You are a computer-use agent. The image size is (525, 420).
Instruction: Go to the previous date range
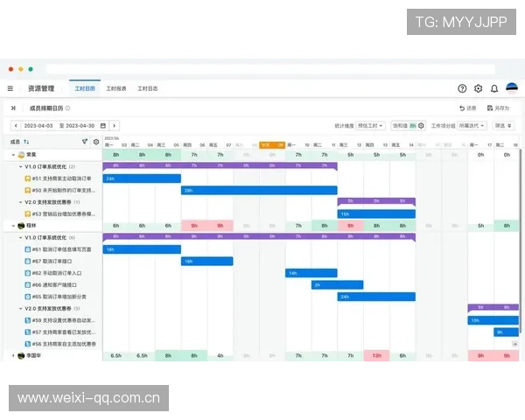(x=16, y=126)
